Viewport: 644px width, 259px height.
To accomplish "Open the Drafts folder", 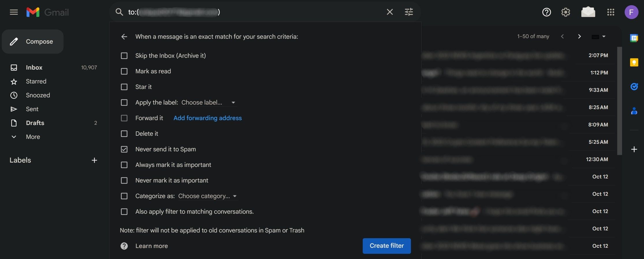I will point(35,123).
